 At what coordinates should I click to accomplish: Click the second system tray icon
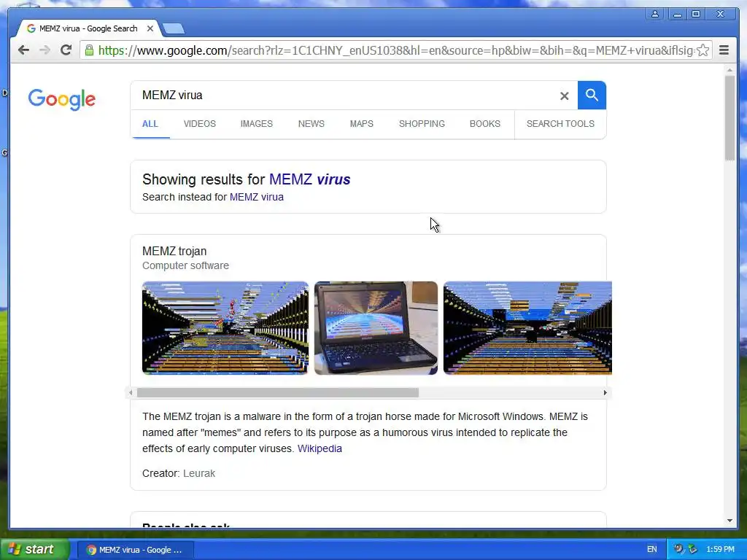click(693, 550)
